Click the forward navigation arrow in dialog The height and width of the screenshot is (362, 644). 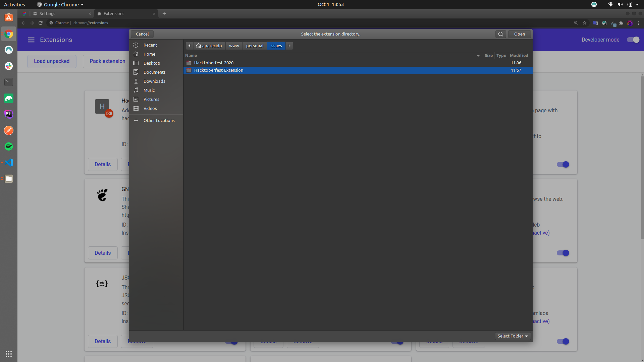coord(290,46)
